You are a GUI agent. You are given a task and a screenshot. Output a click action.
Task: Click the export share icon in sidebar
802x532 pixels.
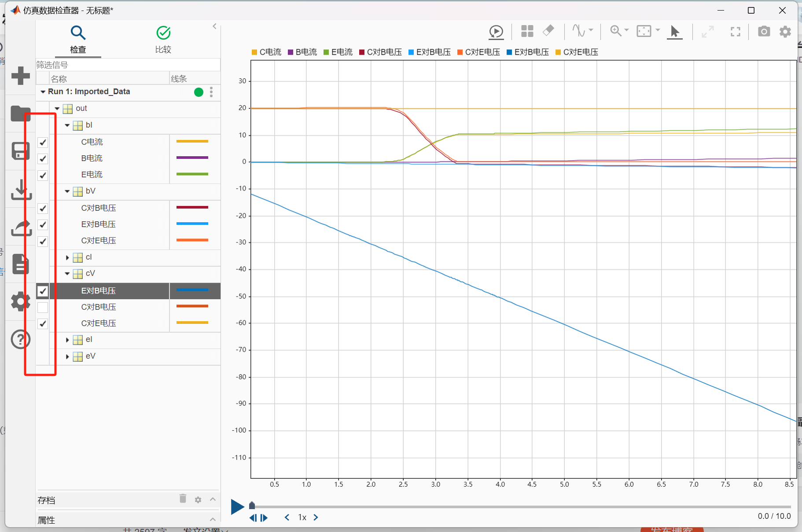[x=21, y=227]
